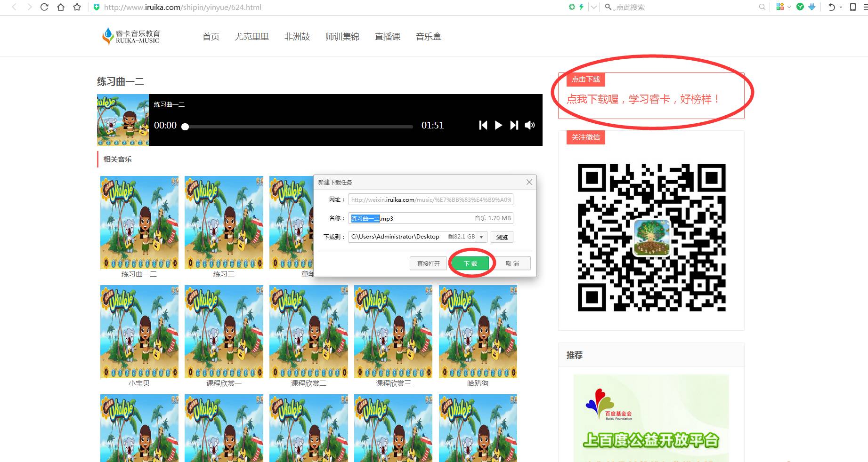
Task: Click the 关注微信 red label
Action: [x=586, y=137]
